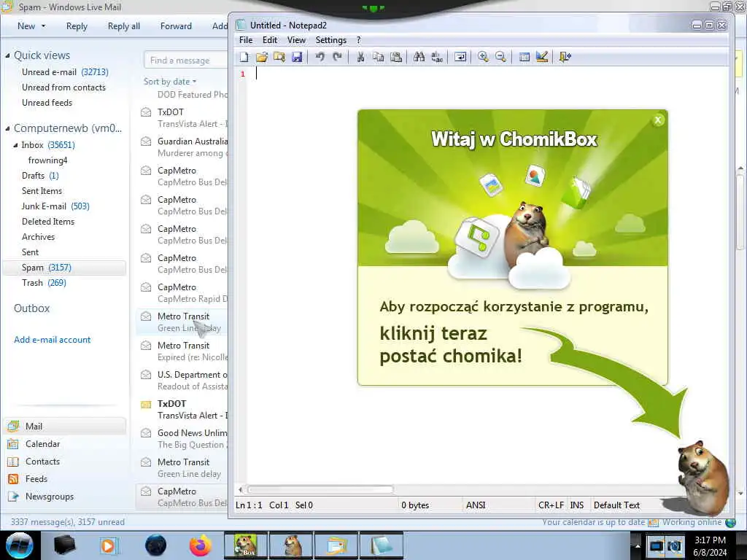Screen dimensions: 747x560
Task: Click Reply all in Windows Live Mail
Action: pos(124,26)
